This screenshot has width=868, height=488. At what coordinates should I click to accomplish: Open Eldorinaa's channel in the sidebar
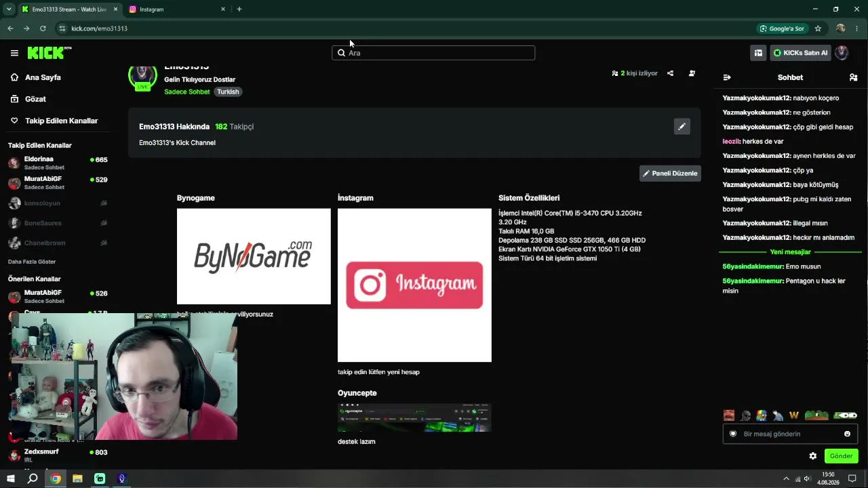click(58, 163)
